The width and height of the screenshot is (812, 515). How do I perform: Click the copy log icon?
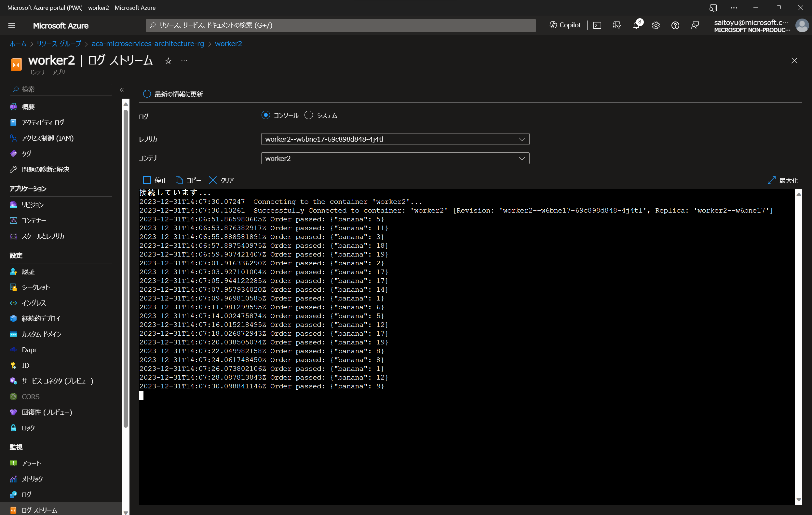179,180
